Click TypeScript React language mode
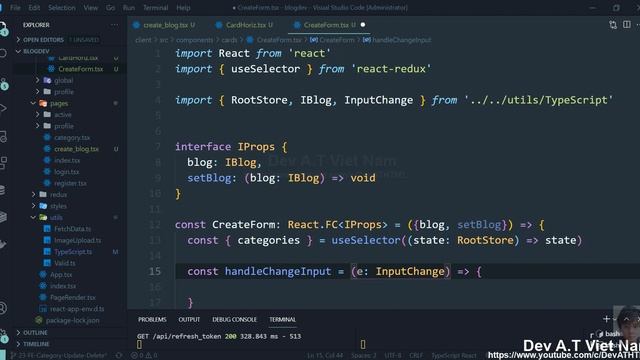The width and height of the screenshot is (640, 360). [x=453, y=356]
